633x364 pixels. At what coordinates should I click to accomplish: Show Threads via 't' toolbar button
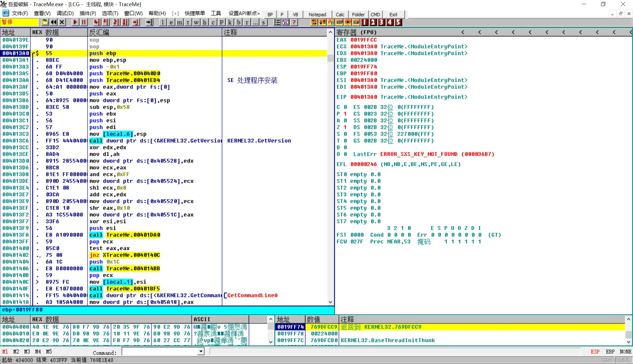[x=188, y=22]
